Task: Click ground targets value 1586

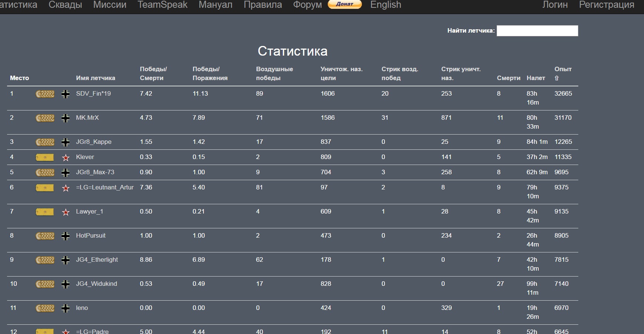Action: 328,118
